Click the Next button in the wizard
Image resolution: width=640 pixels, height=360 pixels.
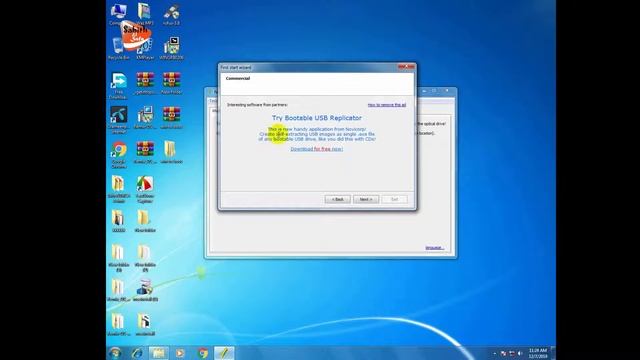coord(366,199)
